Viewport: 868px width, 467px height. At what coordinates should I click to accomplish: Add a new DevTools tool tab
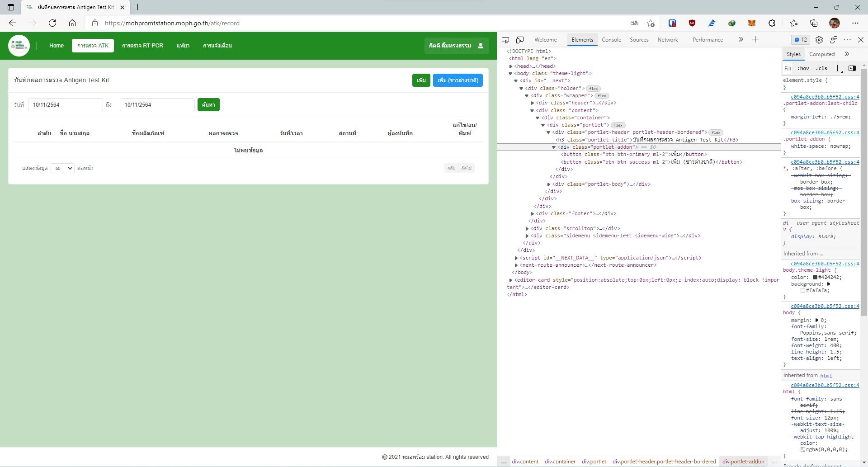[x=755, y=39]
